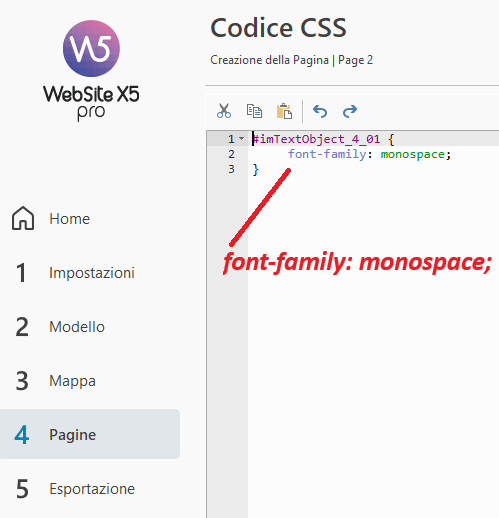Switch to step 3 Mappa

(x=56, y=381)
